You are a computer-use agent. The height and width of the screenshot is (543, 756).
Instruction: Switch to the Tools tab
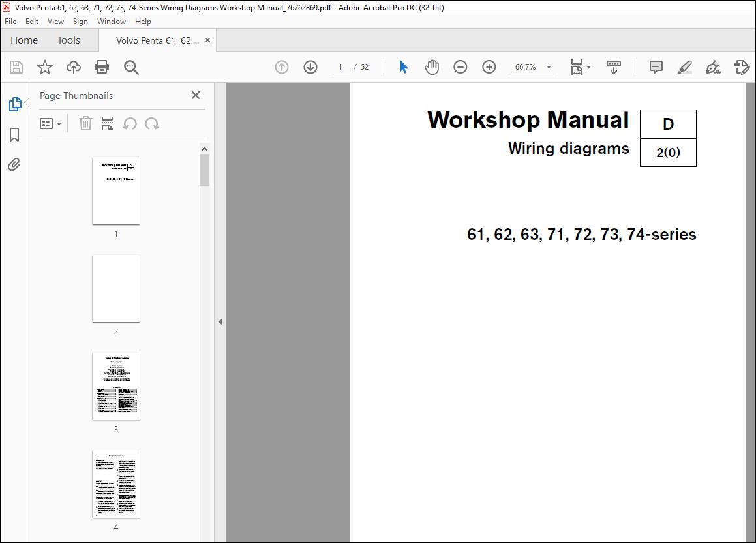click(x=68, y=40)
